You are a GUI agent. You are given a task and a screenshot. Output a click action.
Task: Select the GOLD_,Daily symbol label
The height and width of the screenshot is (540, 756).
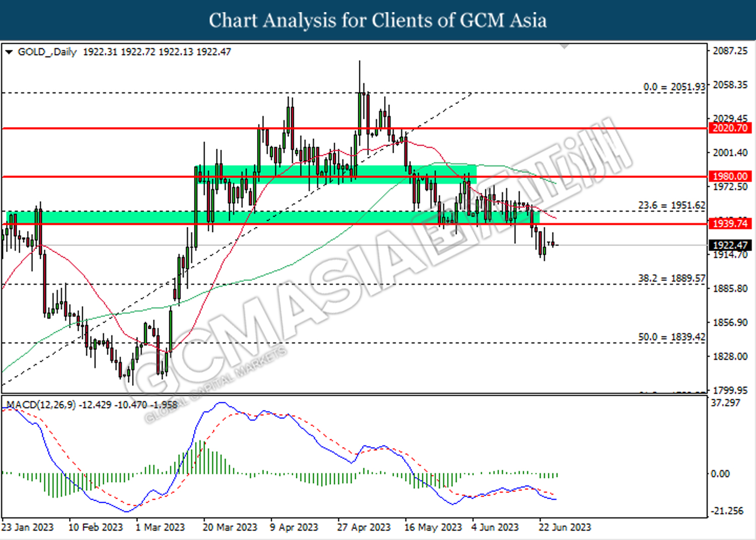pyautogui.click(x=47, y=52)
